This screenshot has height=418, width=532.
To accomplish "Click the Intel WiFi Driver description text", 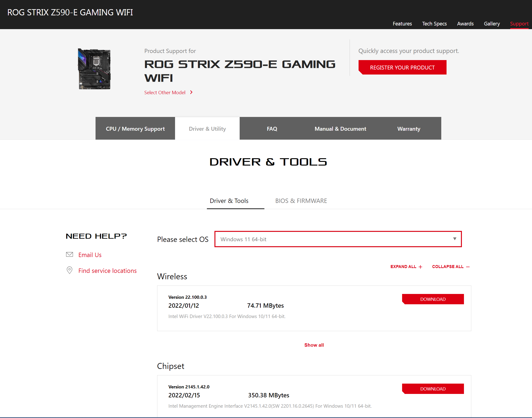I will tap(227, 316).
